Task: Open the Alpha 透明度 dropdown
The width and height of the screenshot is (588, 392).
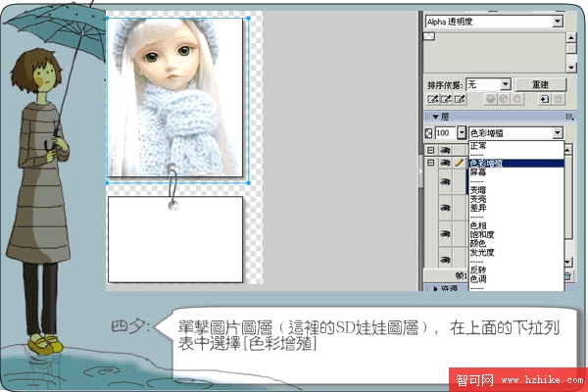Action: coord(558,21)
